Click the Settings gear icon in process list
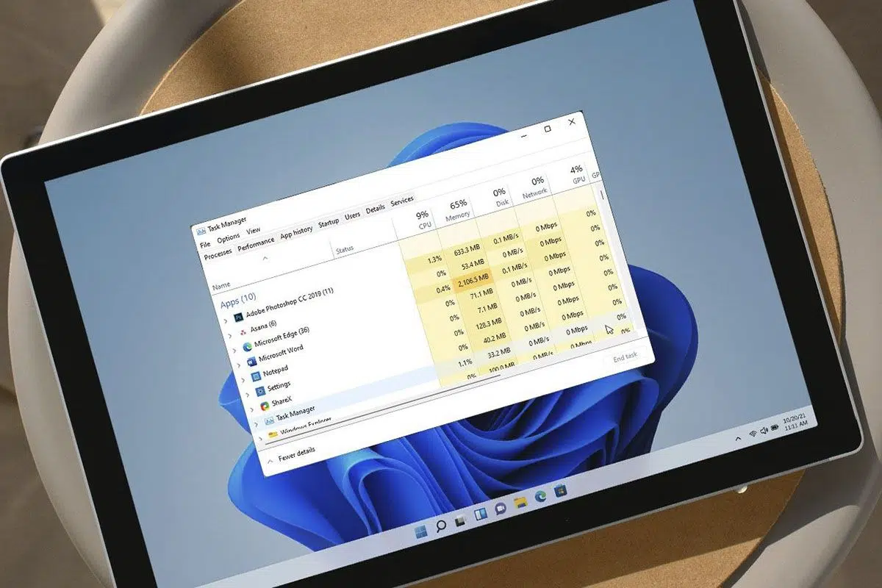The height and width of the screenshot is (588, 882). (260, 390)
